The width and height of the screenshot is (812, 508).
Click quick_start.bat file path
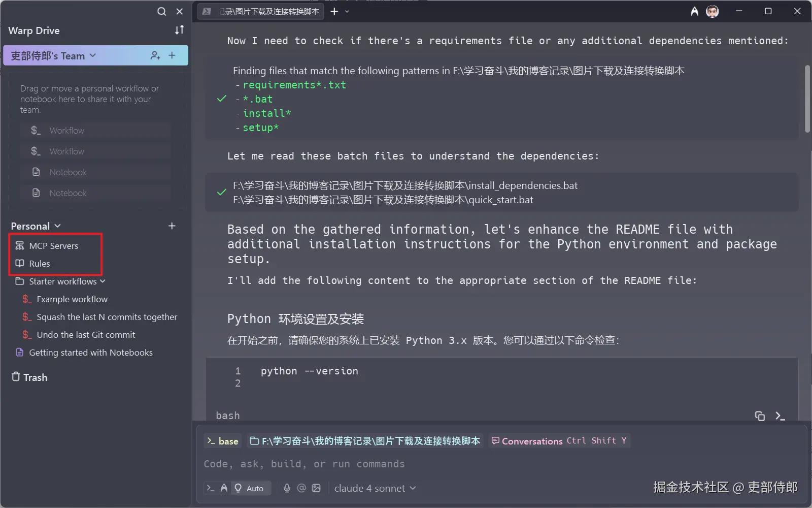coord(383,200)
